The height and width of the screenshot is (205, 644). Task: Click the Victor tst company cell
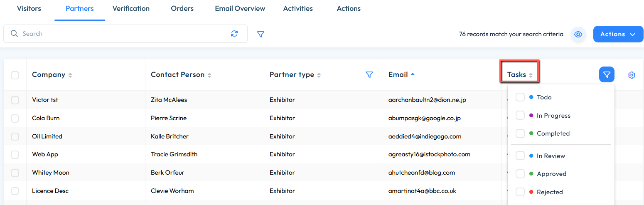coord(45,100)
